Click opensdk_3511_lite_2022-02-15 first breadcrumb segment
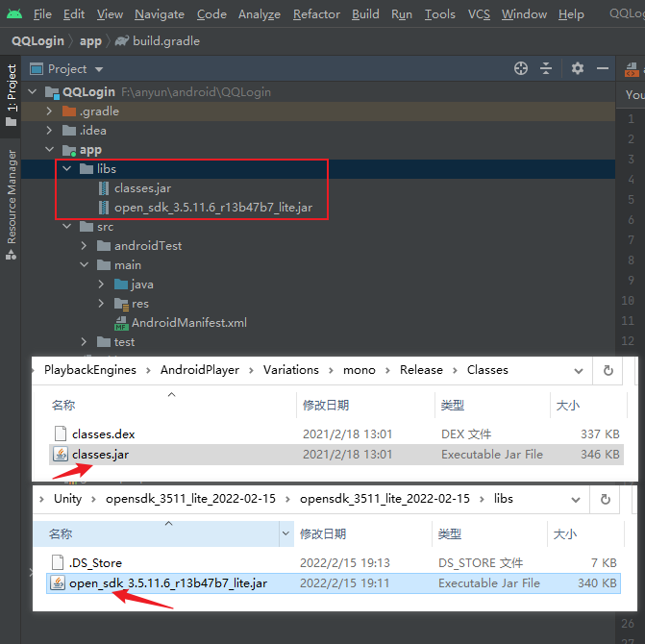 [190, 499]
